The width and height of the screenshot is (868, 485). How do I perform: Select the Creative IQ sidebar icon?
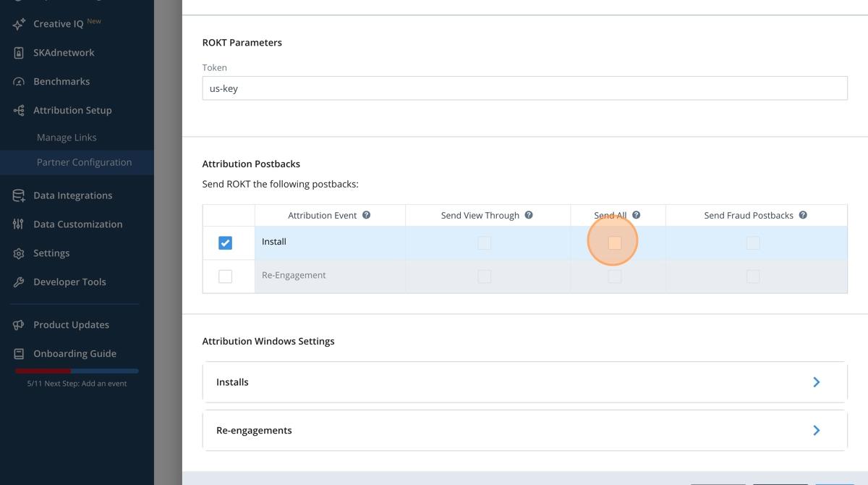tap(20, 23)
